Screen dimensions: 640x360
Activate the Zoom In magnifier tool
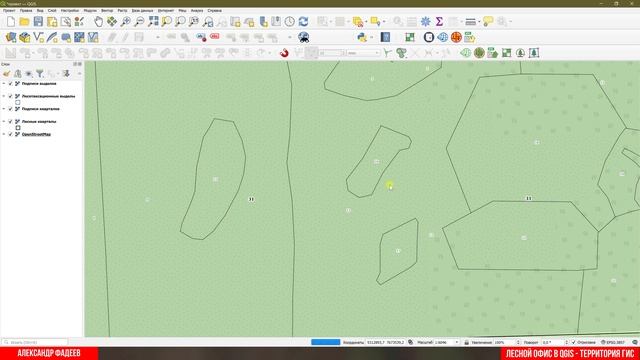point(126,22)
